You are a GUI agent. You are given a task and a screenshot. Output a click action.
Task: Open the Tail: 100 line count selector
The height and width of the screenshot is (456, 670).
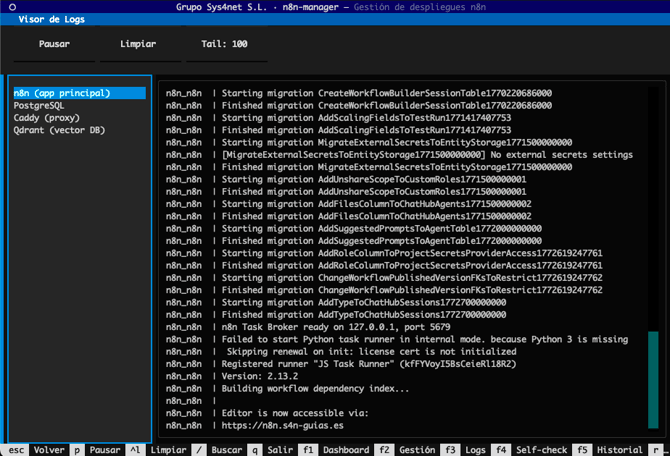tap(225, 45)
